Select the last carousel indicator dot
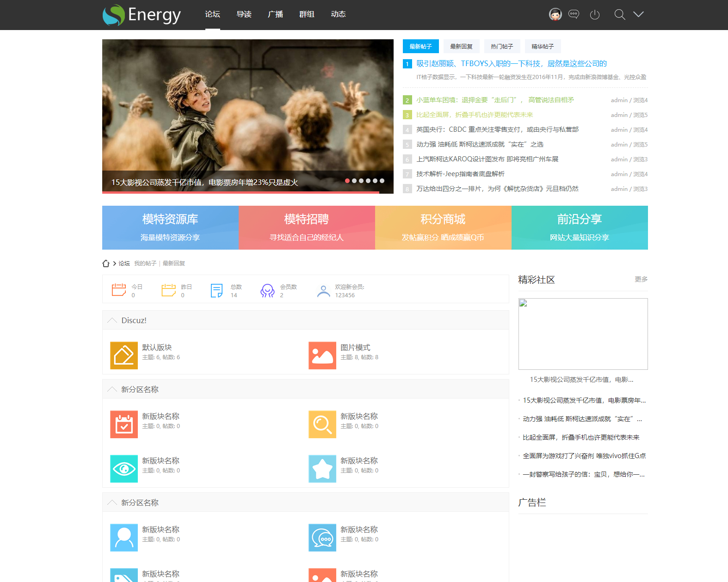The image size is (728, 582). [x=382, y=181]
